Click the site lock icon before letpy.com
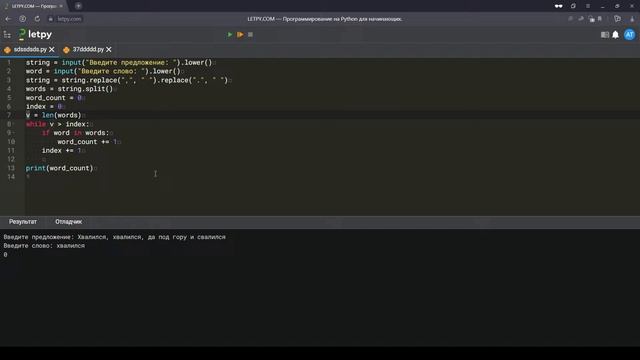The height and width of the screenshot is (360, 640). pos(51,19)
